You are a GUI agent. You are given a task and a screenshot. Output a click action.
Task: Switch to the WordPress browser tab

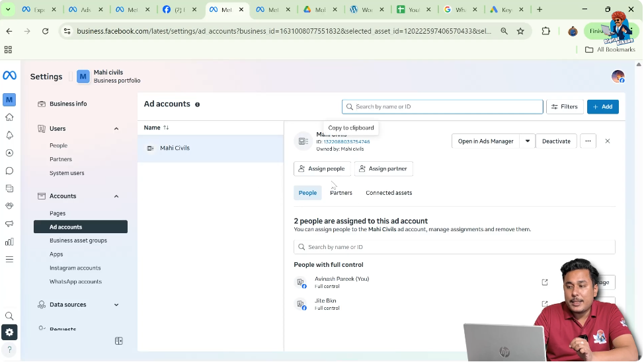[x=368, y=9]
